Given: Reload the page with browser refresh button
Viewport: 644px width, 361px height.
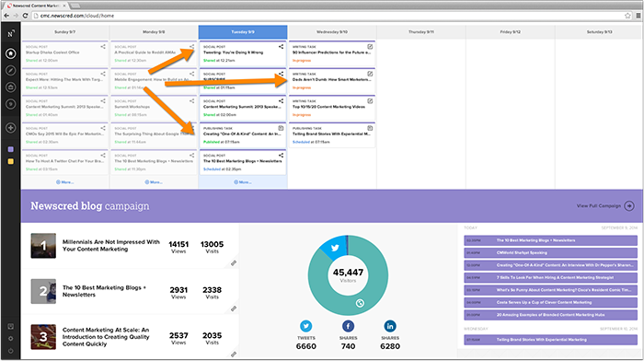Looking at the screenshot, I should click(25, 16).
